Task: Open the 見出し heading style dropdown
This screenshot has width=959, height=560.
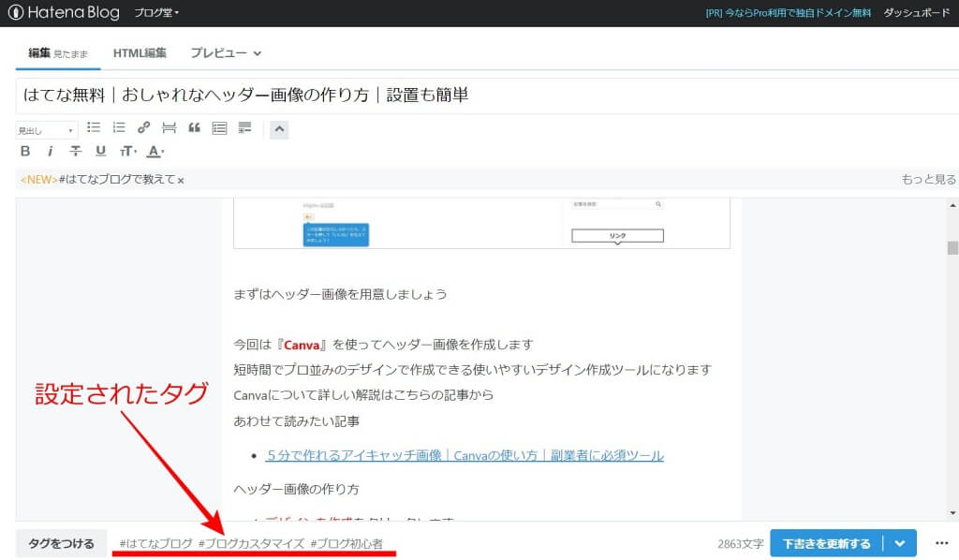Action: click(44, 128)
